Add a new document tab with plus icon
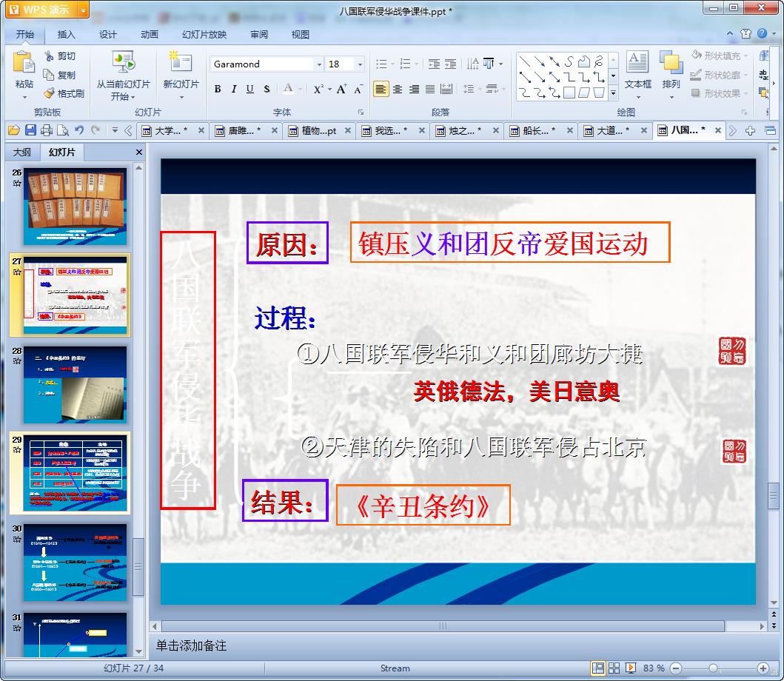Viewport: 784px width, 681px height. pyautogui.click(x=750, y=131)
